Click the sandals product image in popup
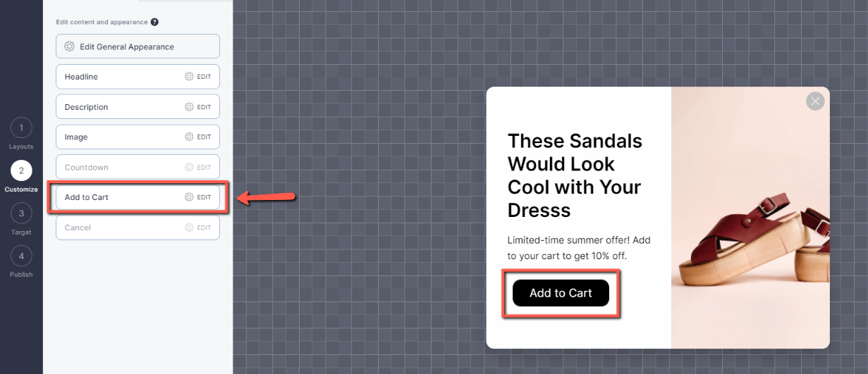The height and width of the screenshot is (374, 868). (750, 218)
